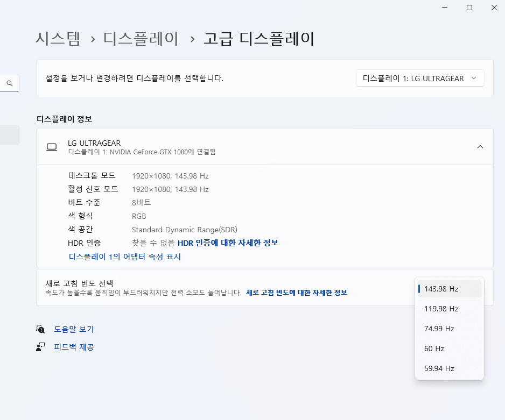Click the help icon next to 도움말 보기
The height and width of the screenshot is (420, 505).
pos(40,329)
